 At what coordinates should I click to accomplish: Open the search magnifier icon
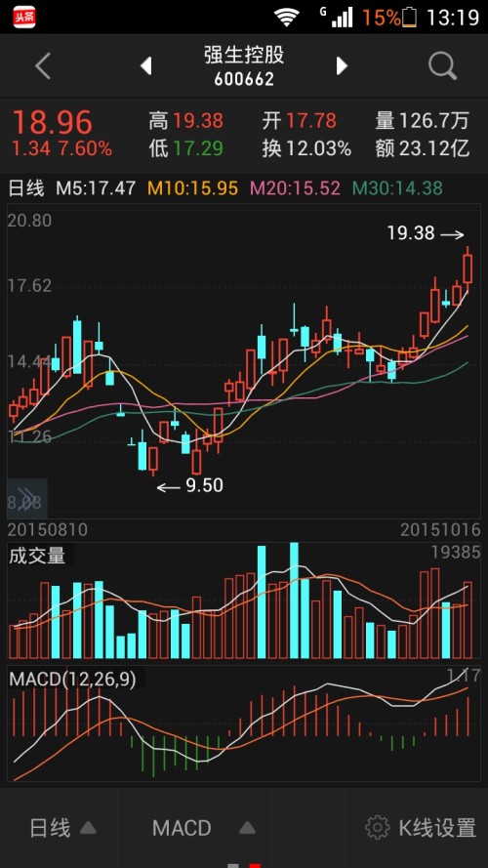coord(443,66)
